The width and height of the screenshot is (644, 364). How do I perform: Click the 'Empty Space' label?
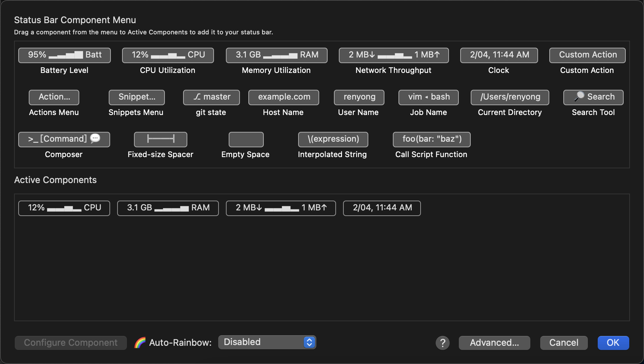(246, 154)
